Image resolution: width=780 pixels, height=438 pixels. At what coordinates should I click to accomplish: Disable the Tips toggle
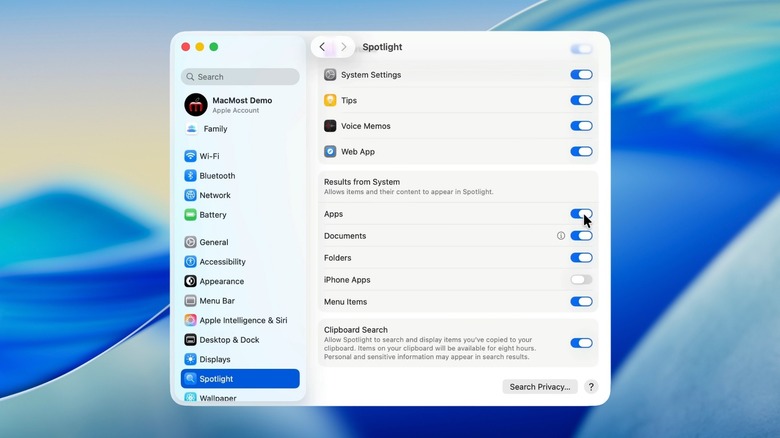pos(581,100)
